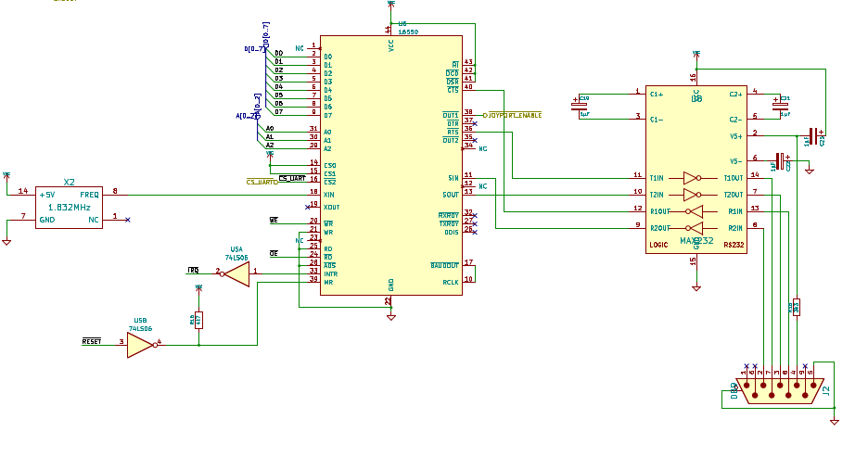
Task: Click the LOGIC text inside MAX232
Action: tap(658, 245)
